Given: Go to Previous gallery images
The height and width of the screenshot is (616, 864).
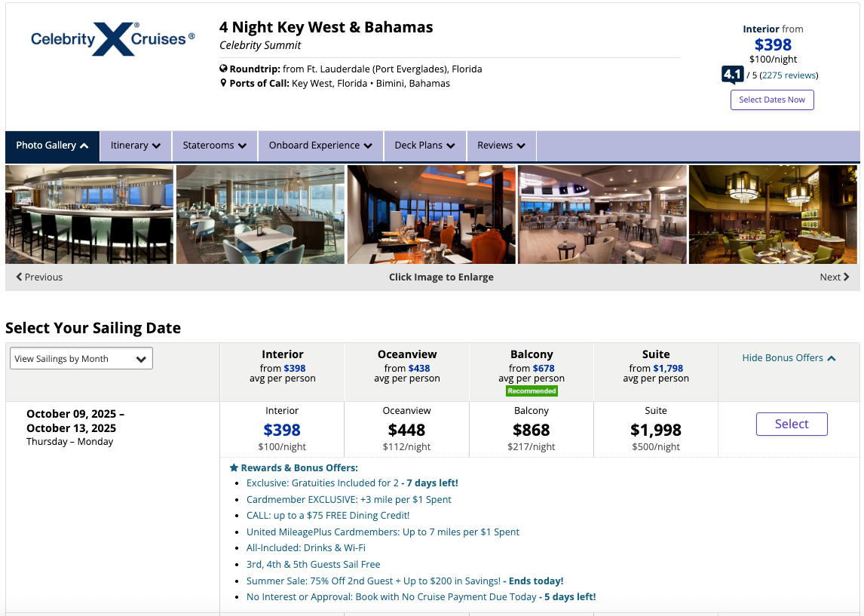Looking at the screenshot, I should pos(39,277).
